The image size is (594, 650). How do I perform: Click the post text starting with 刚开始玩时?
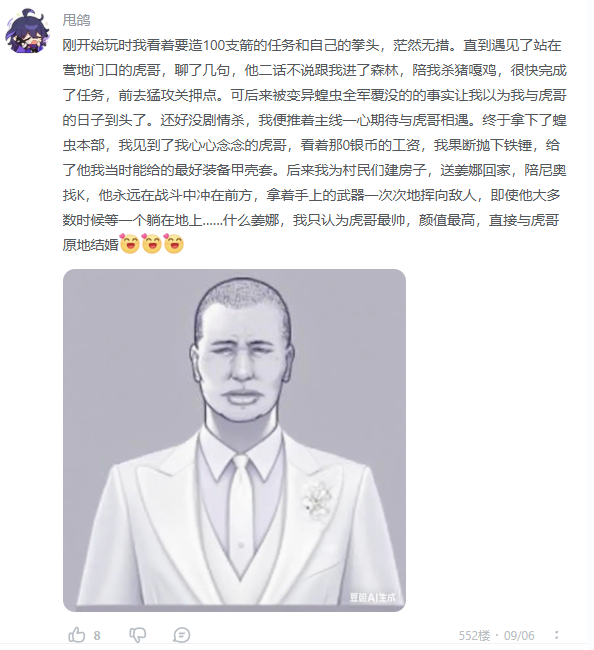pyautogui.click(x=314, y=145)
